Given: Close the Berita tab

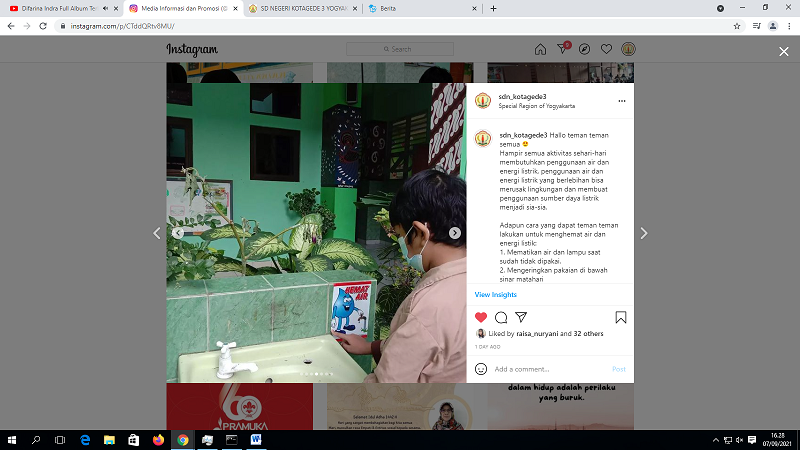Looking at the screenshot, I should click(x=474, y=9).
